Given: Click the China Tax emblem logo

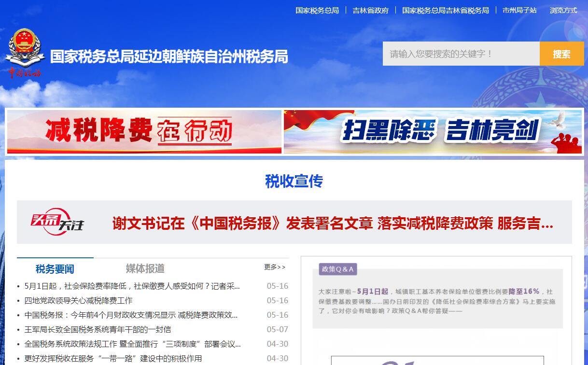Looking at the screenshot, I should pos(23,52).
